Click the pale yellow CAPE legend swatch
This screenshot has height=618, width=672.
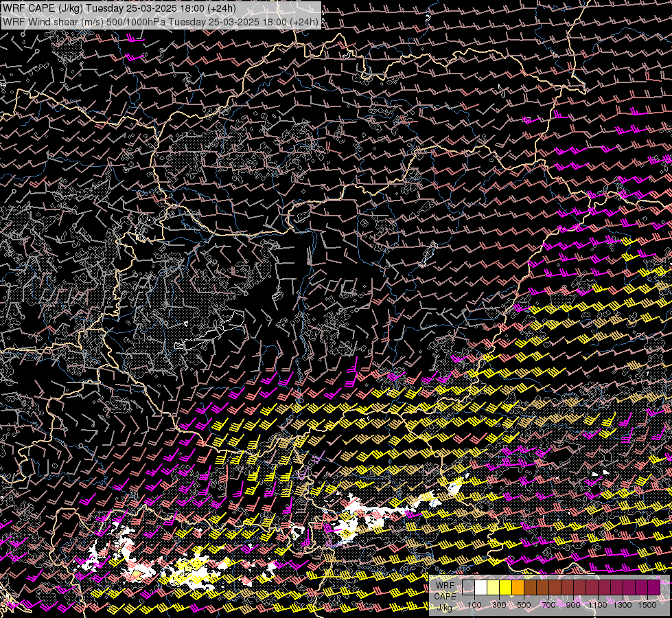coord(494,588)
